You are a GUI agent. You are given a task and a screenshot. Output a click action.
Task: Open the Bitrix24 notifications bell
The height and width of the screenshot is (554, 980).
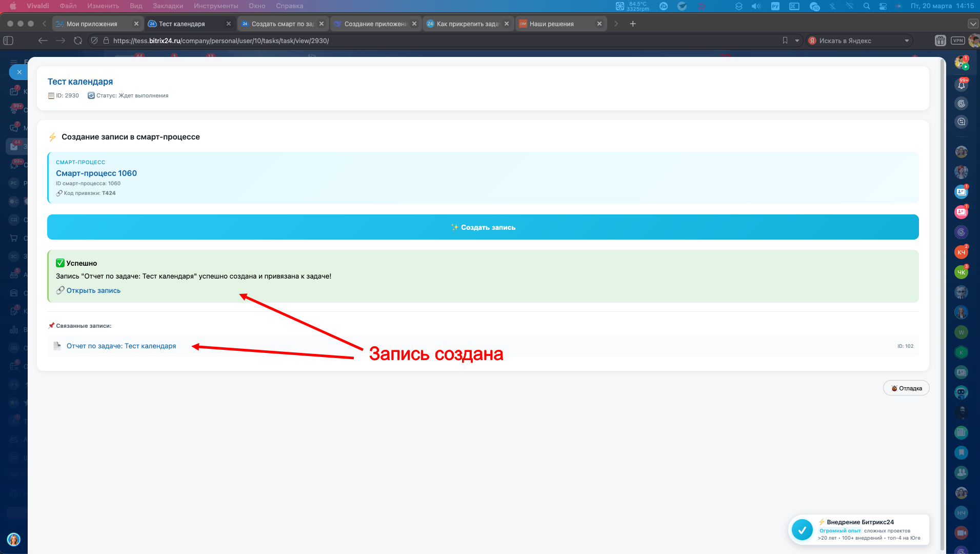coord(961,85)
